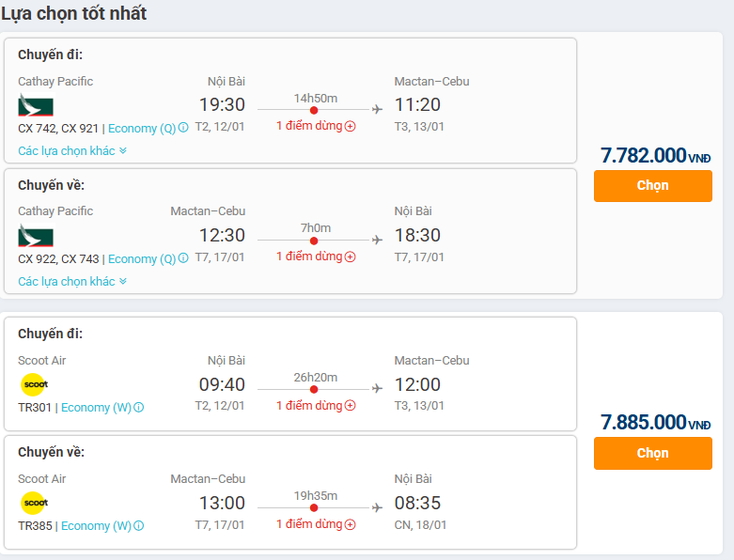Expand stop details for the 14h50m flight

(x=350, y=126)
